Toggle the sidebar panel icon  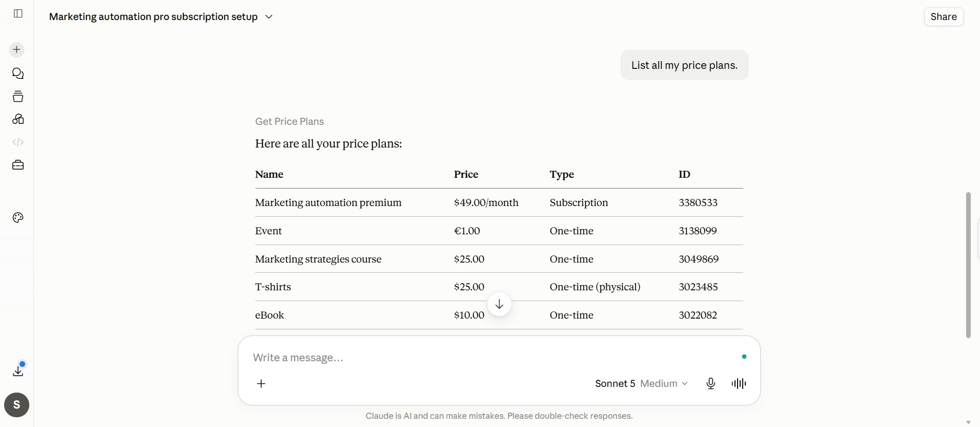[18, 13]
